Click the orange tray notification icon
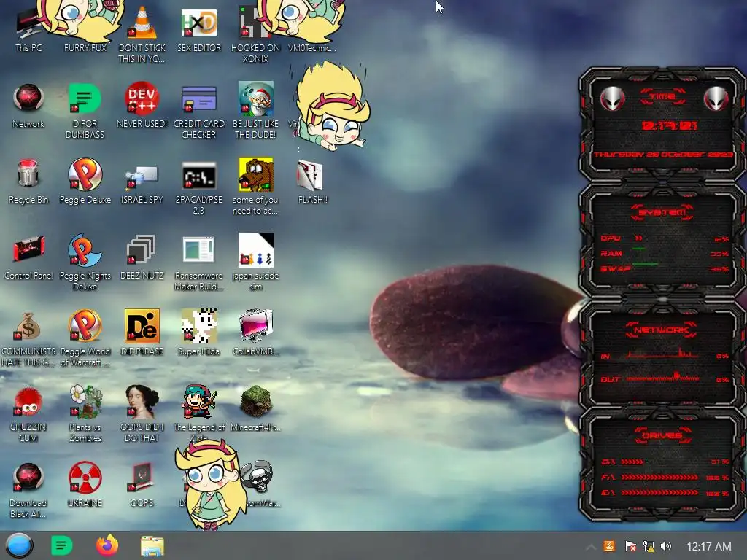747x560 pixels. tap(609, 546)
